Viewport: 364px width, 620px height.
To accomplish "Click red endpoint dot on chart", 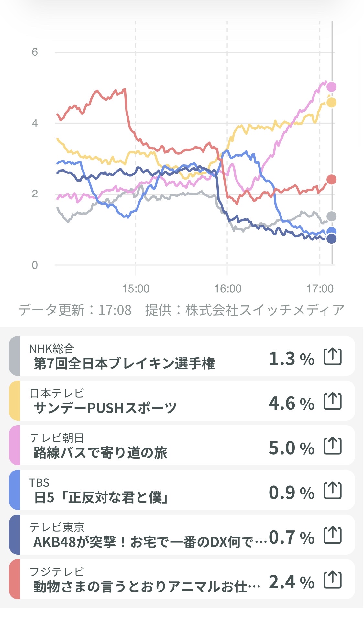I will point(331,180).
